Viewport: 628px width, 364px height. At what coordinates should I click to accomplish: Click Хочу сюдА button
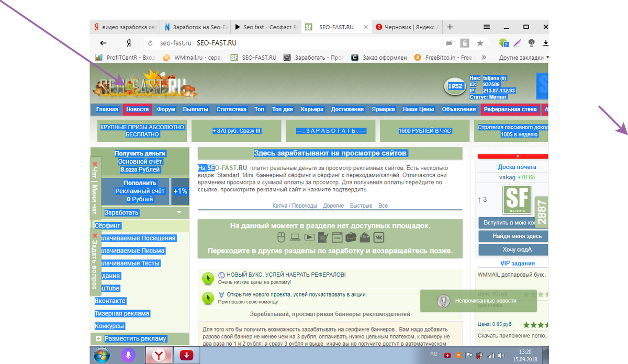pyautogui.click(x=513, y=249)
